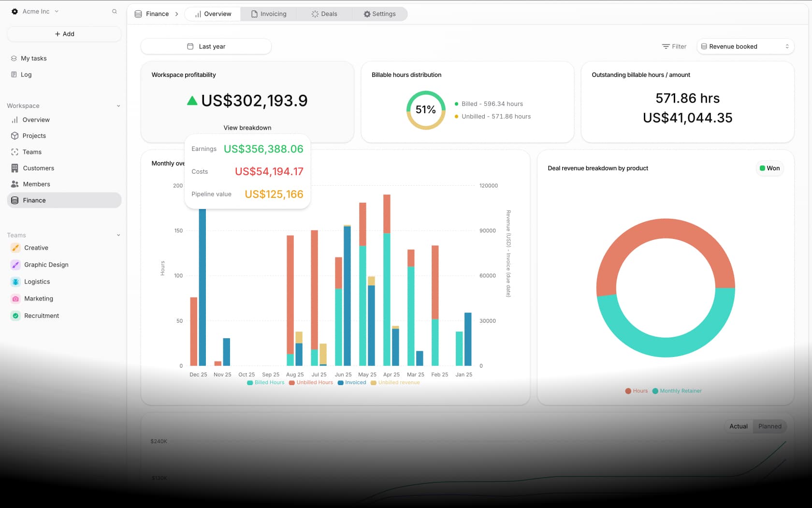Open the Projects sidebar item
This screenshot has height=508, width=812.
(x=64, y=136)
